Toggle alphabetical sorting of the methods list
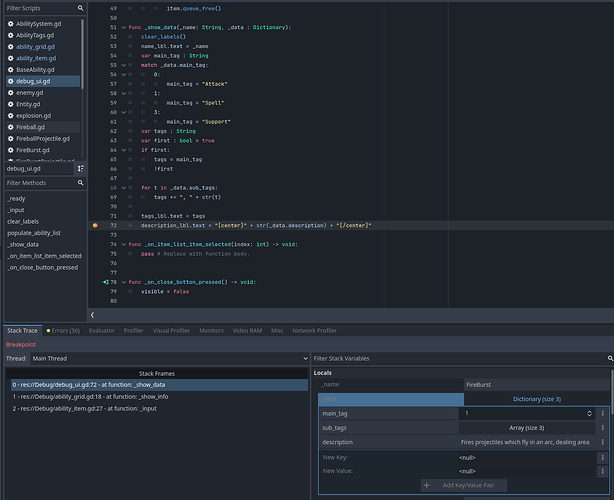The height and width of the screenshot is (500, 614). pyautogui.click(x=80, y=168)
